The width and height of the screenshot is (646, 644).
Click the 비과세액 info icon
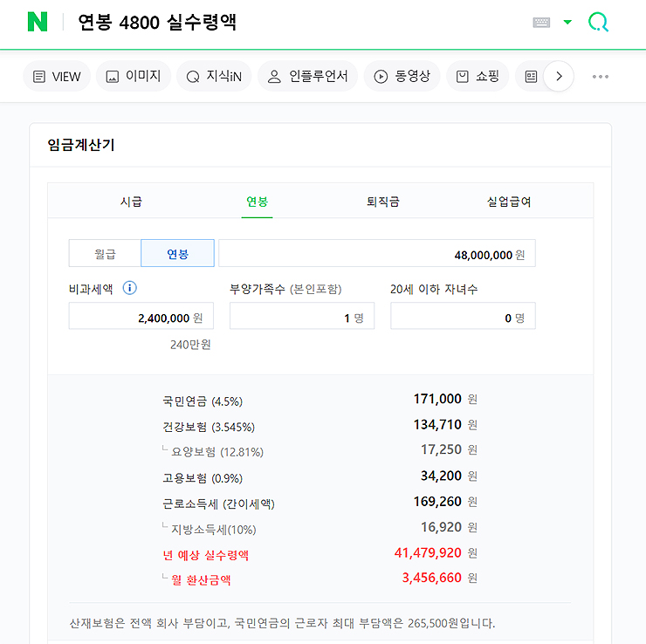(130, 288)
